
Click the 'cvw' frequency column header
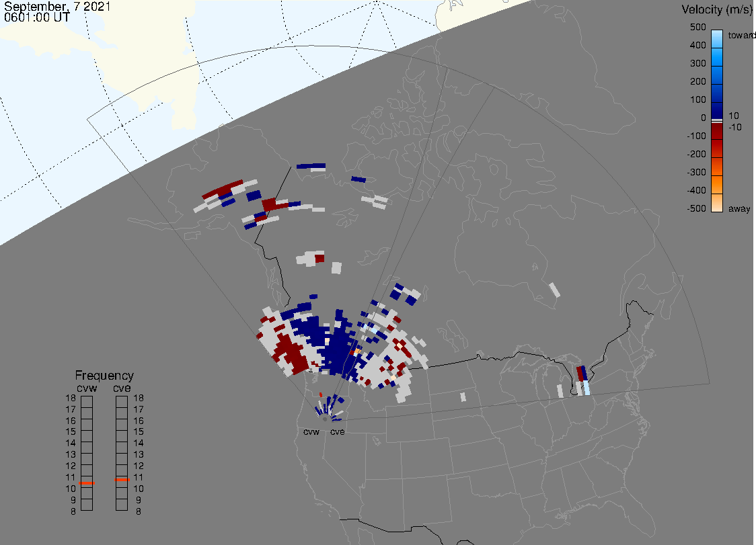coord(87,388)
